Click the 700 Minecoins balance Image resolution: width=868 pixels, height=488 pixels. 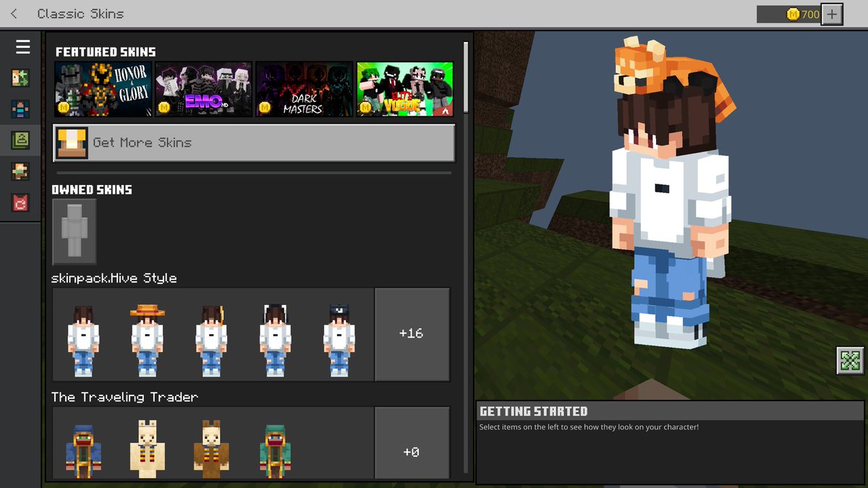(789, 14)
